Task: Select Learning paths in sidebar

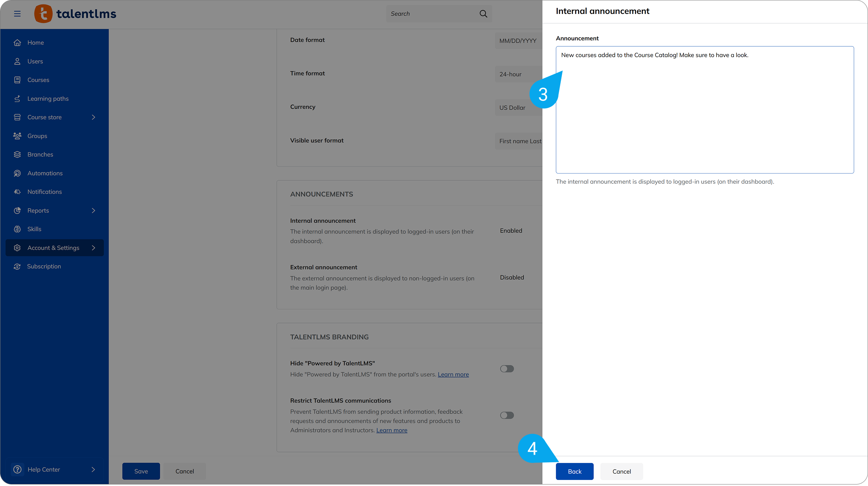Action: (48, 98)
